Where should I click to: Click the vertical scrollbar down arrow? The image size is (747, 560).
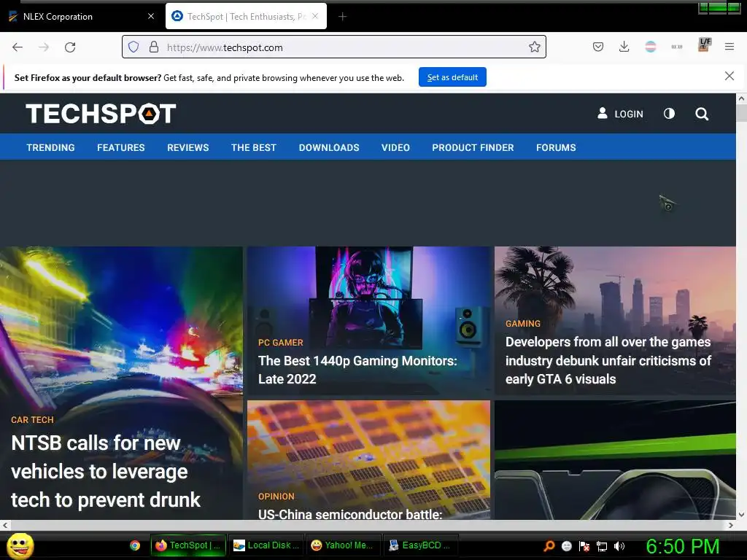(741, 515)
